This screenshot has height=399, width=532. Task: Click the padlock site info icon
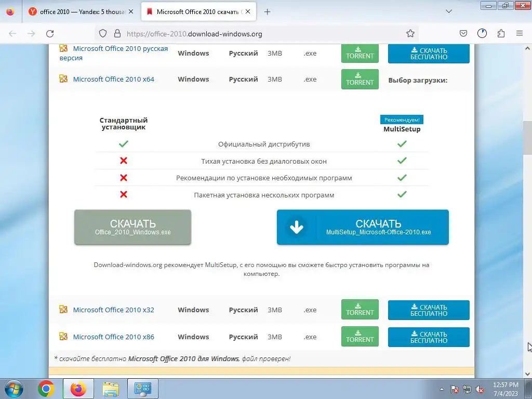point(117,33)
